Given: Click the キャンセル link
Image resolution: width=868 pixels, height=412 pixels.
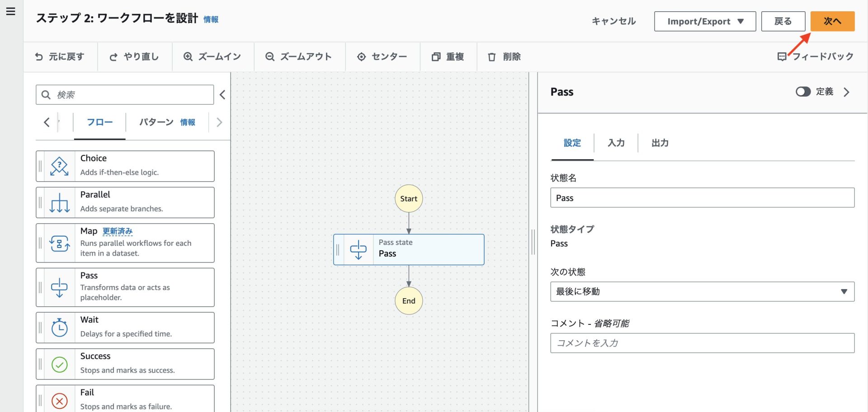Looking at the screenshot, I should click(x=613, y=21).
